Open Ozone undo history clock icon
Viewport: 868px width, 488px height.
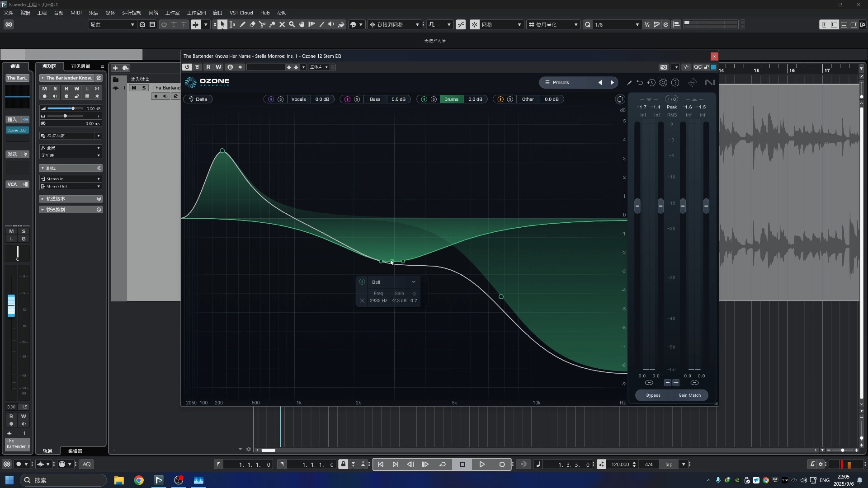[651, 83]
